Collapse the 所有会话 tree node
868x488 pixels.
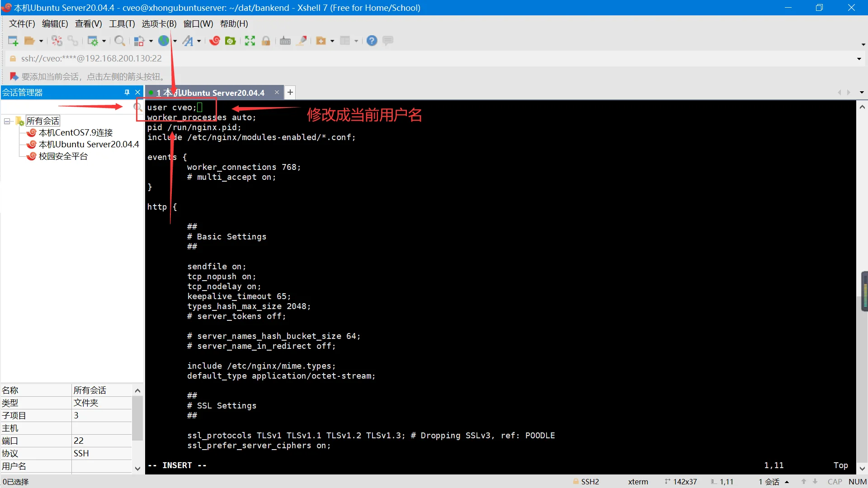coord(7,121)
